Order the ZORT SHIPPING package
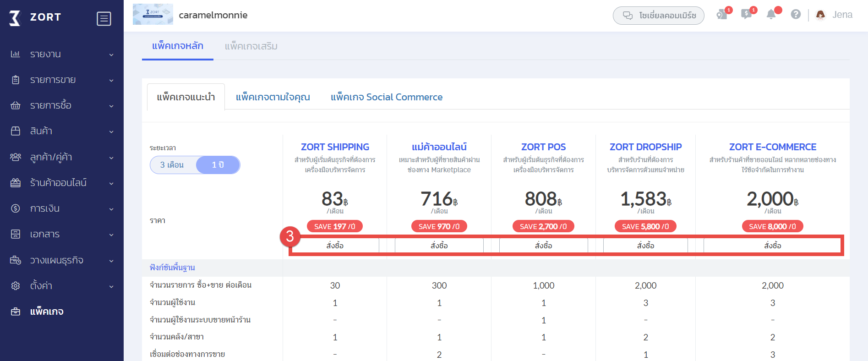868x361 pixels. click(x=335, y=246)
